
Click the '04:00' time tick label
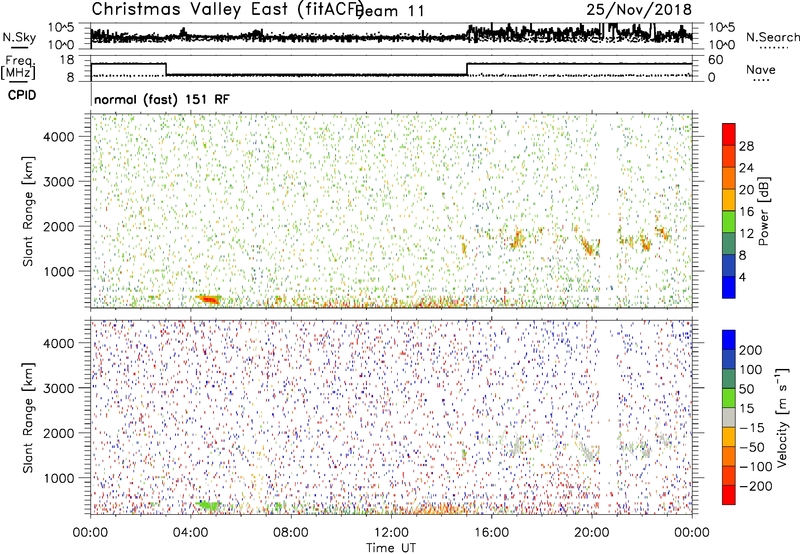click(x=191, y=533)
